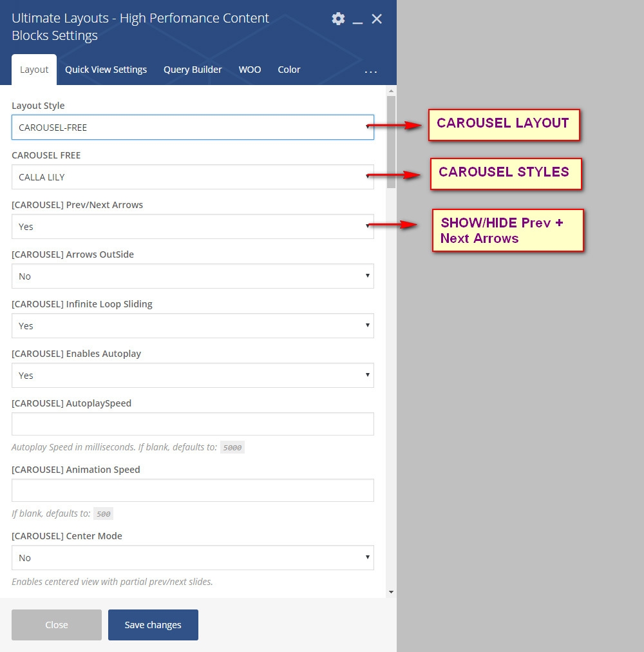Open the CAROUSEL FREE style dropdown
644x652 pixels.
[193, 177]
